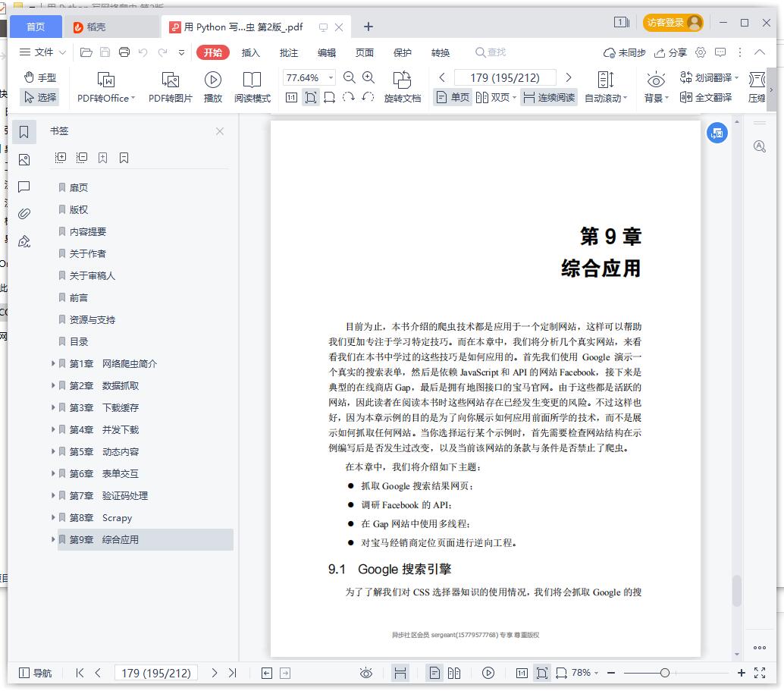Click the ribbon page number field 179 (195/212)

(505, 77)
